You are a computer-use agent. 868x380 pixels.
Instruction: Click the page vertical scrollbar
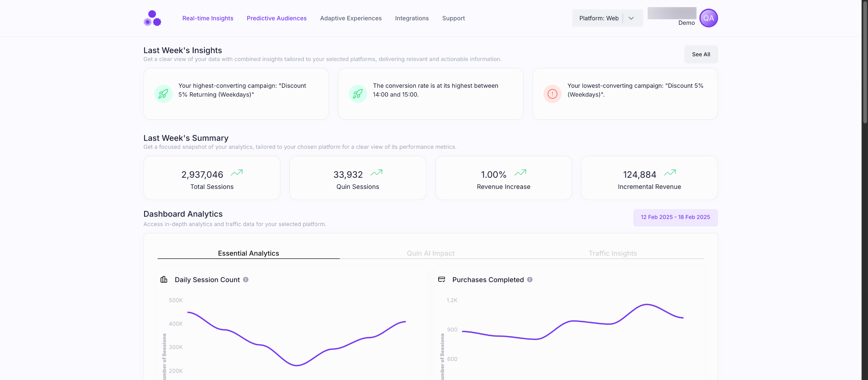pos(865,63)
